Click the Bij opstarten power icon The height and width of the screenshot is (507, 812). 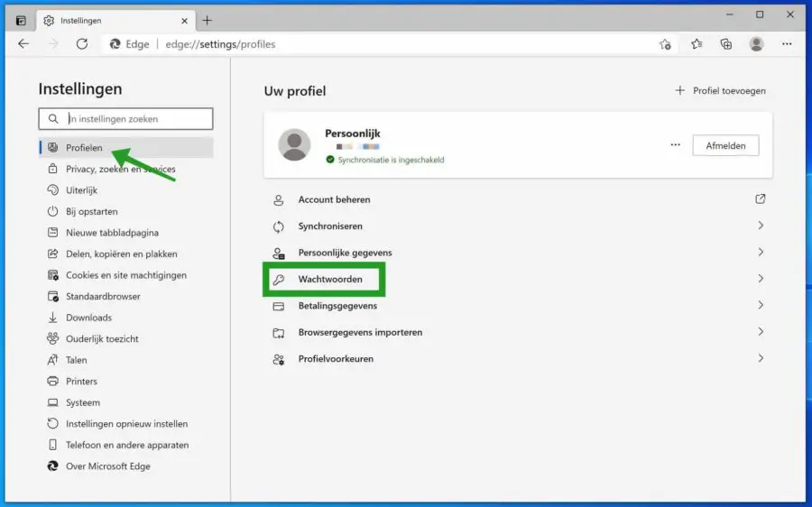coord(53,211)
